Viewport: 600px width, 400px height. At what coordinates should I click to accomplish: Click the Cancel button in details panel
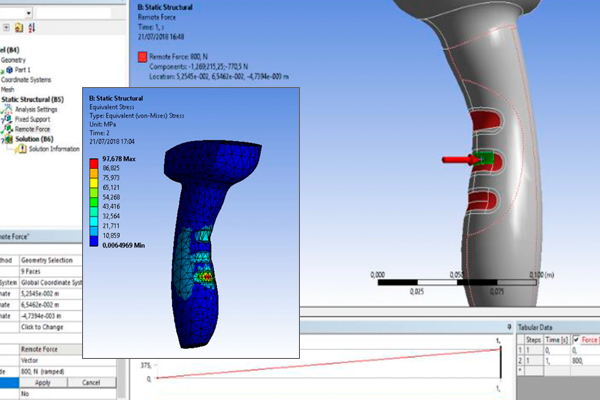click(x=91, y=382)
